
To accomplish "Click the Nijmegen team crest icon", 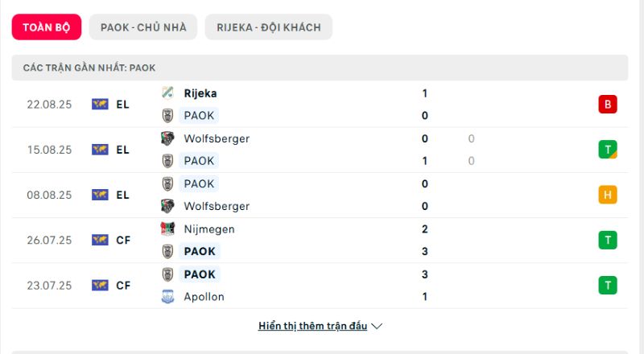I will [x=167, y=228].
